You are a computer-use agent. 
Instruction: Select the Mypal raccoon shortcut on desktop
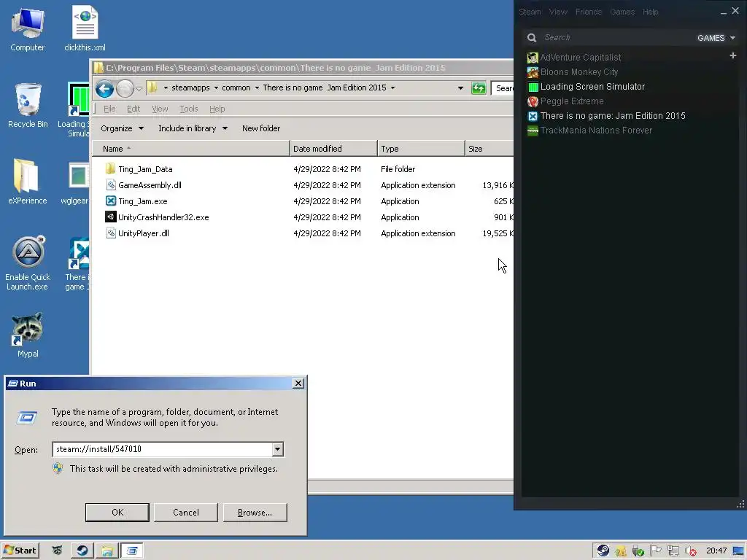click(x=28, y=335)
